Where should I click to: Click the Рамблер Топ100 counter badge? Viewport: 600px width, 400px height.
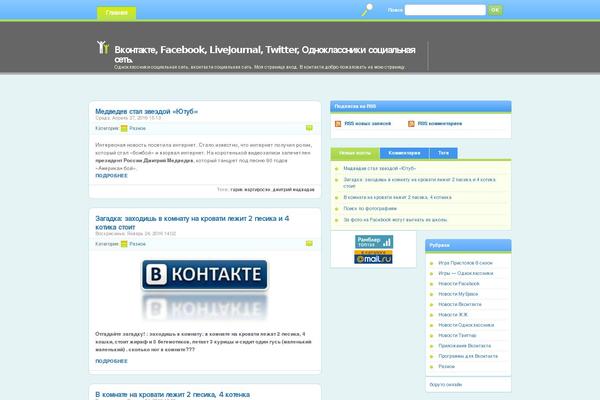[374, 242]
